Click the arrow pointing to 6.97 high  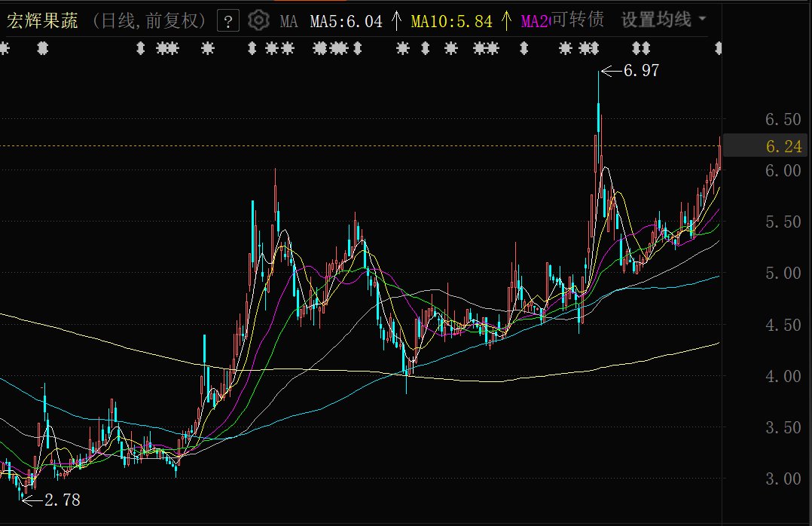tap(611, 71)
